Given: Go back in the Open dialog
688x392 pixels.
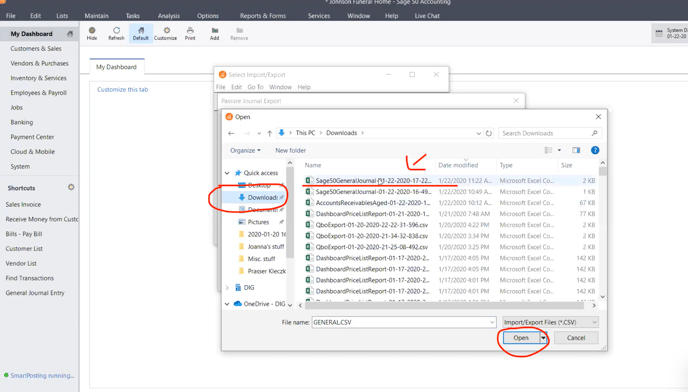Looking at the screenshot, I should (x=231, y=133).
